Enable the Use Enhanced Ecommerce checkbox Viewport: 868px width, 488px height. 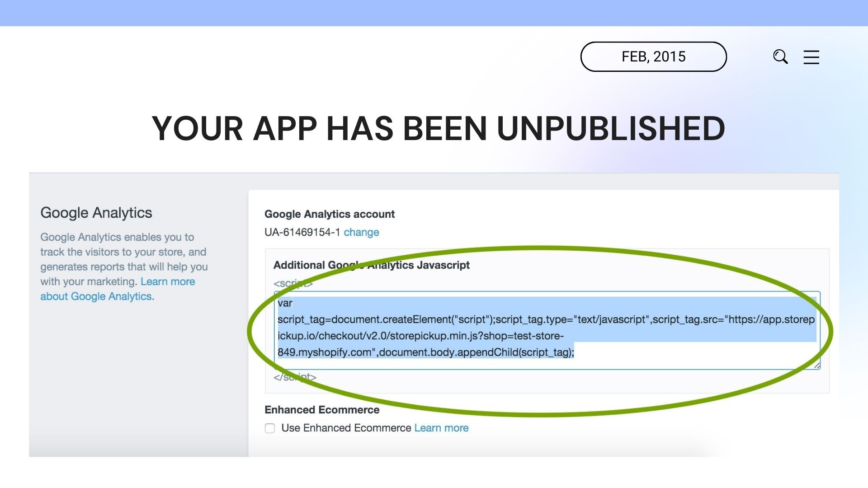(270, 428)
